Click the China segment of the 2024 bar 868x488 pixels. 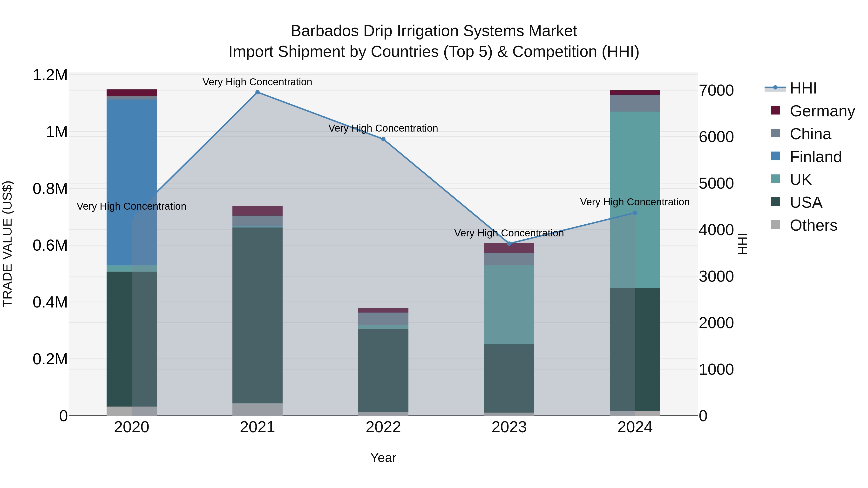click(x=635, y=103)
